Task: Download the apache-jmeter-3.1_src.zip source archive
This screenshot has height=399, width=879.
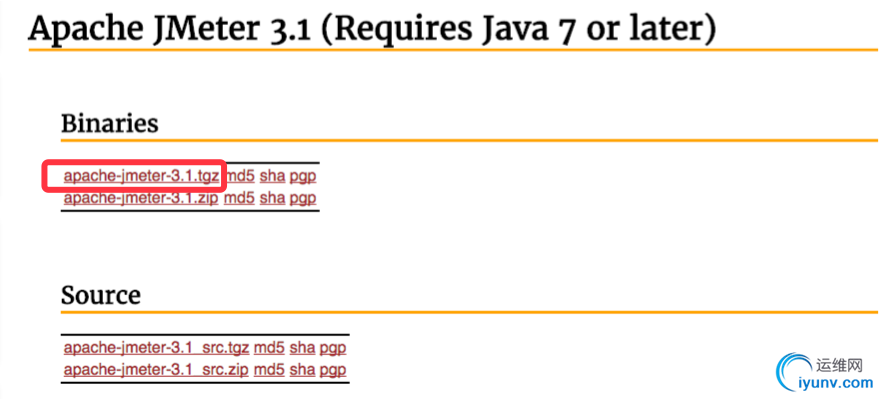Action: (156, 369)
